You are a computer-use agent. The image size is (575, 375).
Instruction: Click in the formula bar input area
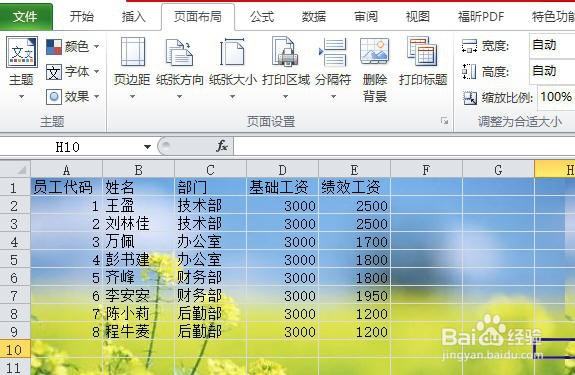click(x=404, y=147)
